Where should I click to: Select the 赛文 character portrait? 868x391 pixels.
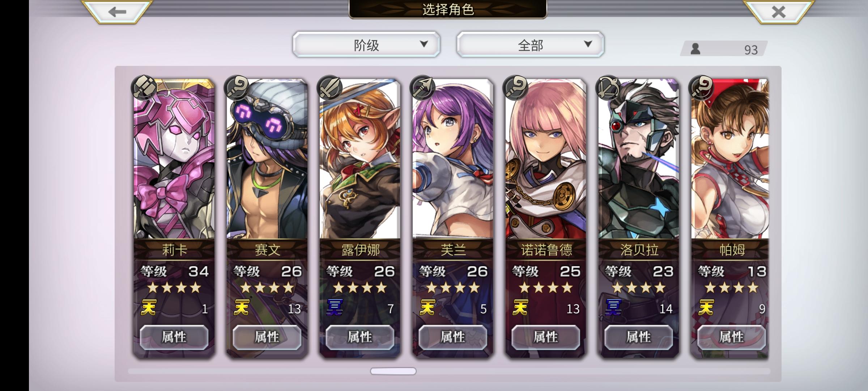click(267, 159)
